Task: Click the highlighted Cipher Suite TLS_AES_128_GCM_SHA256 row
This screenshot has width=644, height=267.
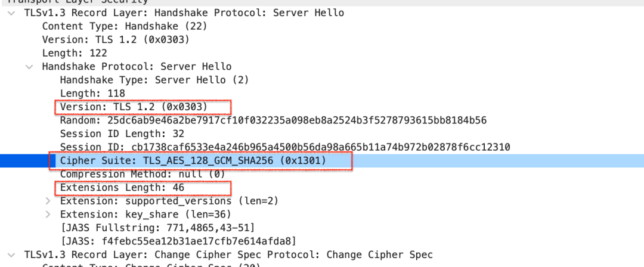Action: click(x=193, y=160)
